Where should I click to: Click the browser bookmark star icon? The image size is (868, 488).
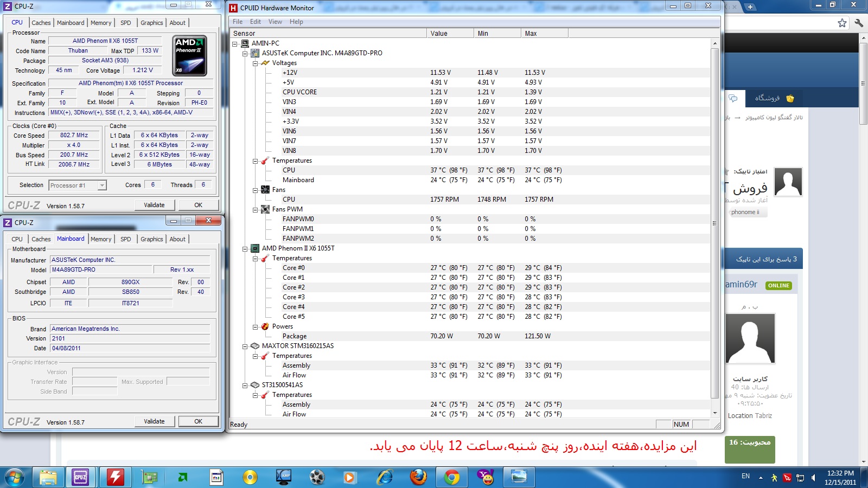pyautogui.click(x=842, y=23)
